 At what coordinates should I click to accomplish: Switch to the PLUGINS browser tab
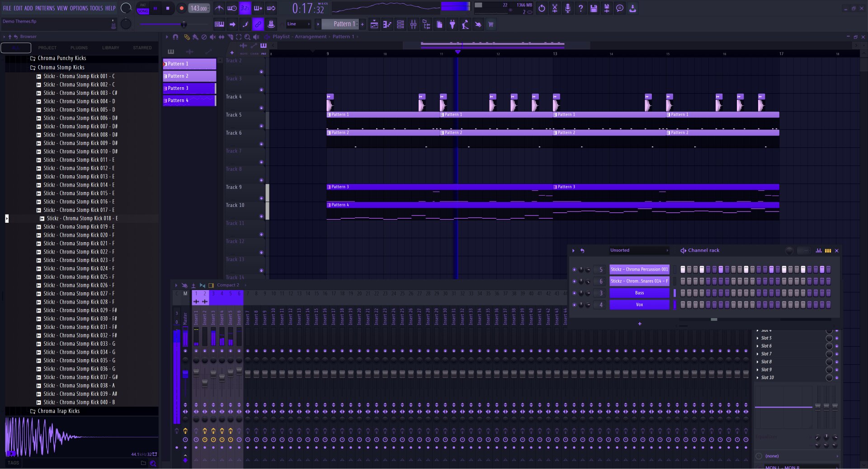pos(79,48)
